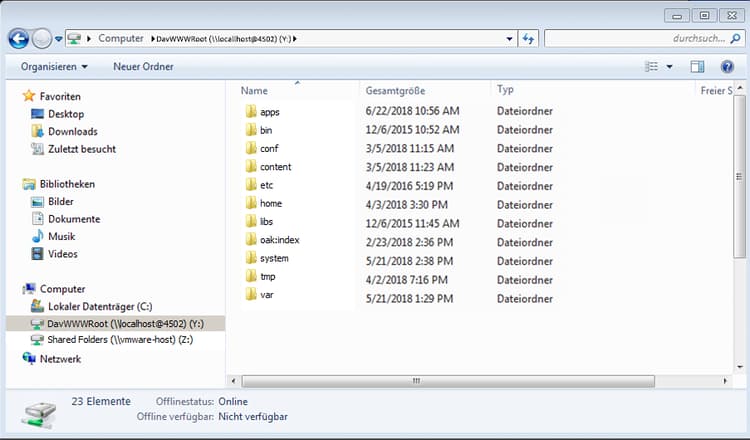Click the Online offline status value
The height and width of the screenshot is (440, 750).
click(233, 401)
